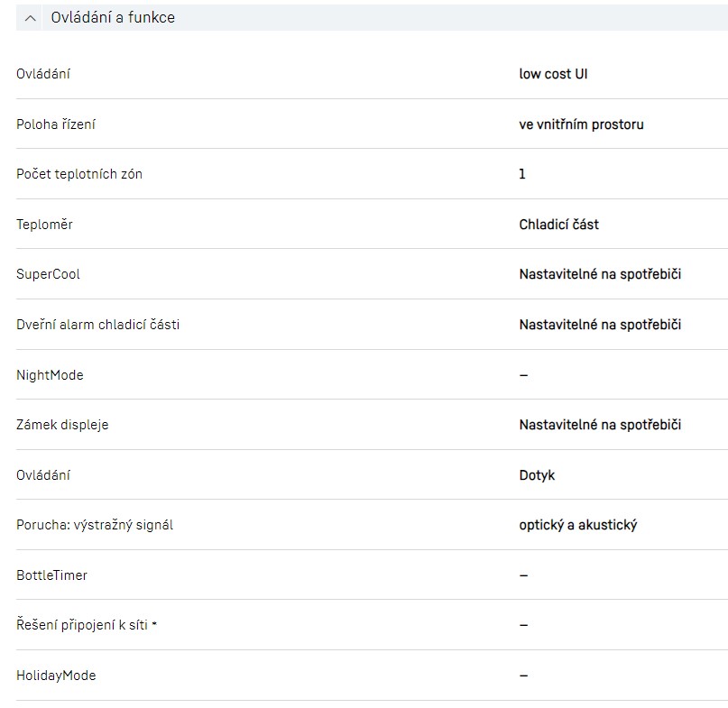Select SuperCool's "Nastavitelné na spotřebiči" value
Image resolution: width=728 pixels, height=708 pixels.
(x=600, y=274)
